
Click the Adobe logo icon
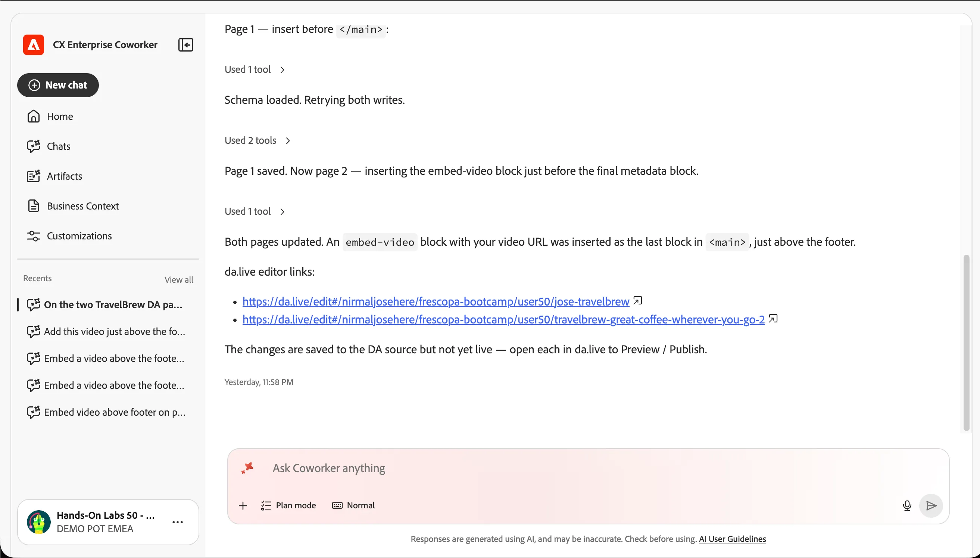[x=33, y=45]
